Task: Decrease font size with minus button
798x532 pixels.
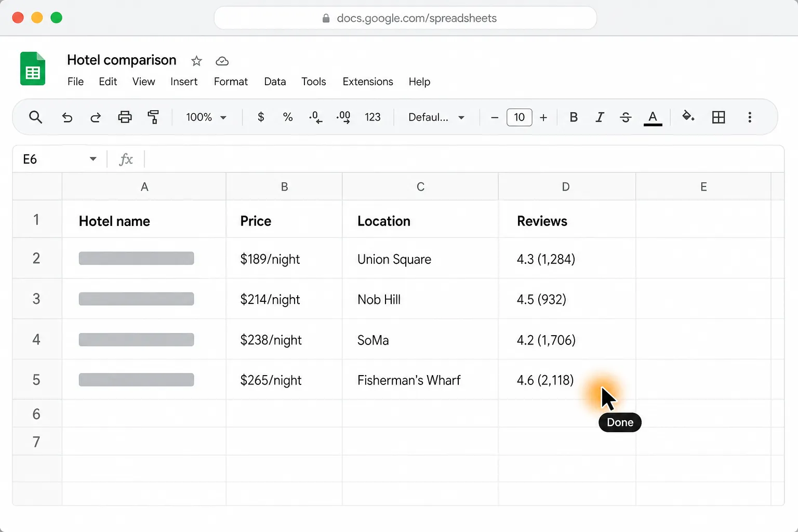Action: 495,117
